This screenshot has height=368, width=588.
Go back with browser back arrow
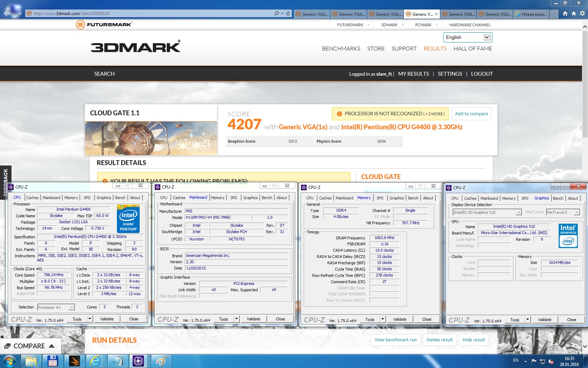pyautogui.click(x=7, y=13)
